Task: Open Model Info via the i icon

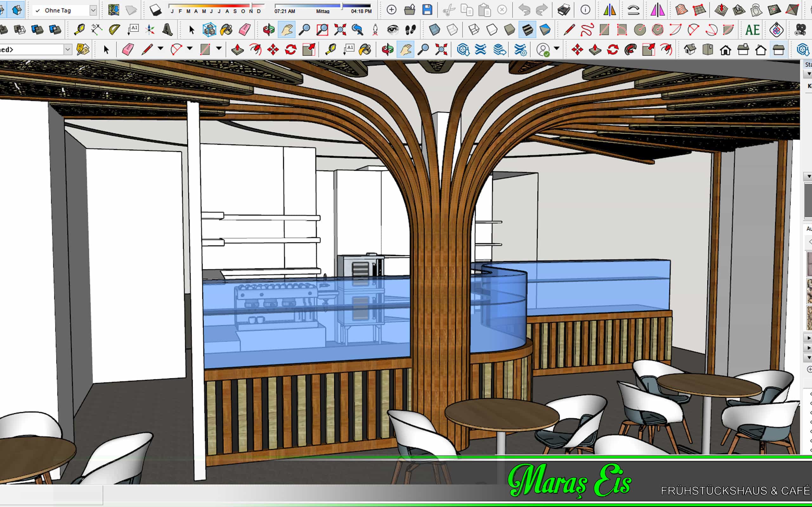Action: click(x=585, y=10)
